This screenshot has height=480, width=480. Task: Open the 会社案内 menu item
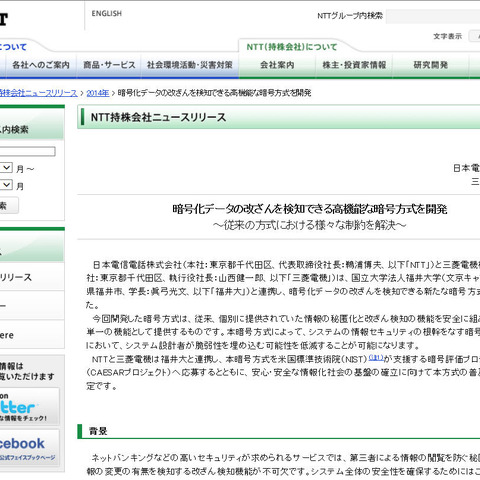[277, 65]
